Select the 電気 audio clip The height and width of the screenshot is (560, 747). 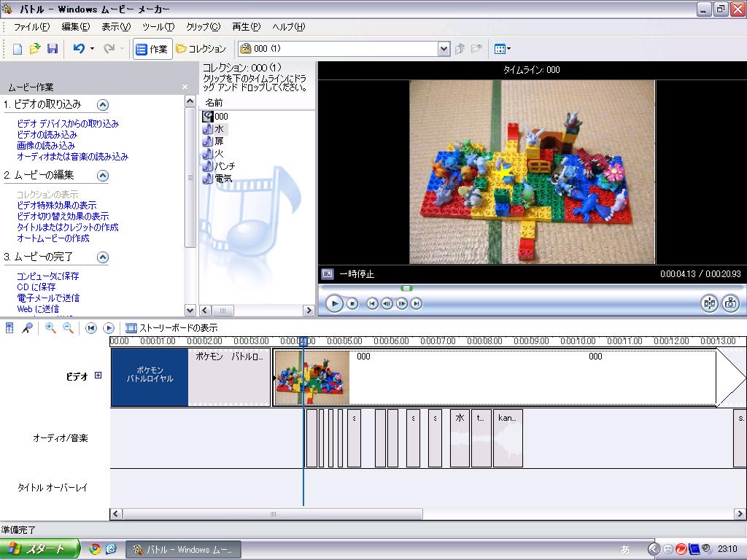217,178
